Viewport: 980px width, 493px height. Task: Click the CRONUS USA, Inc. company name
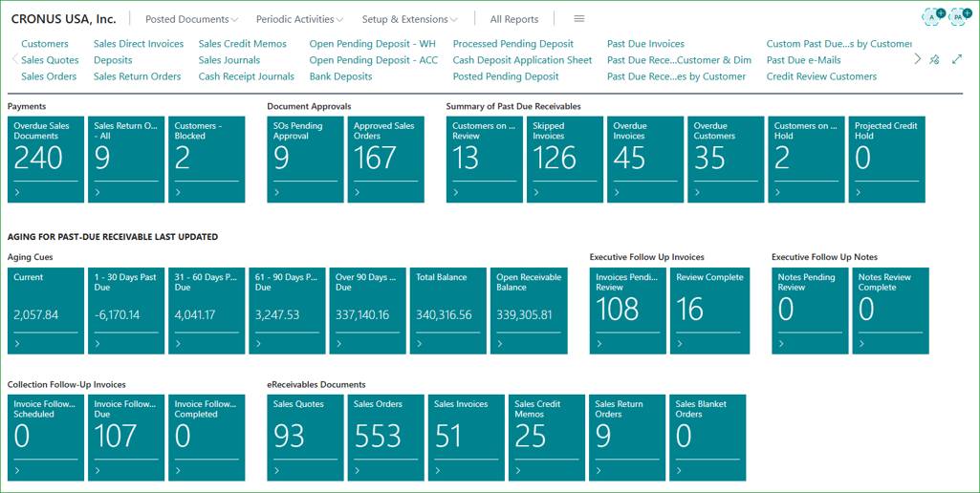tap(64, 19)
